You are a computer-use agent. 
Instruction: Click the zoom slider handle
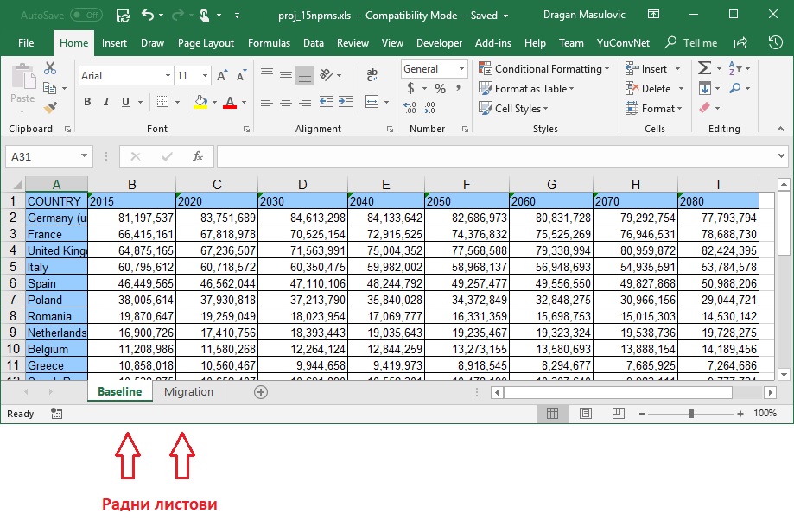691,414
